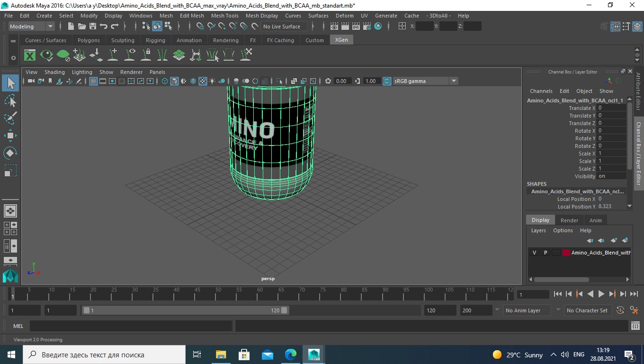Open the Shading panel menu
644x364 pixels.
pyautogui.click(x=54, y=72)
